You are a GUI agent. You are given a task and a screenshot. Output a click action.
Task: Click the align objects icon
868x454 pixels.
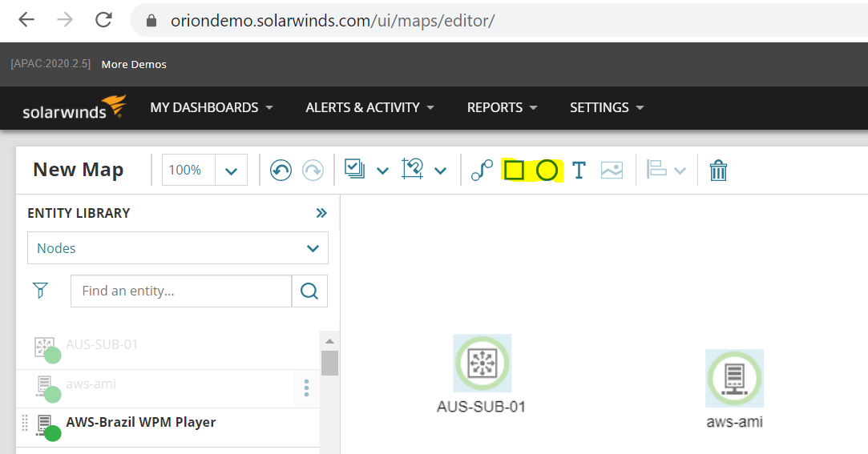click(656, 169)
